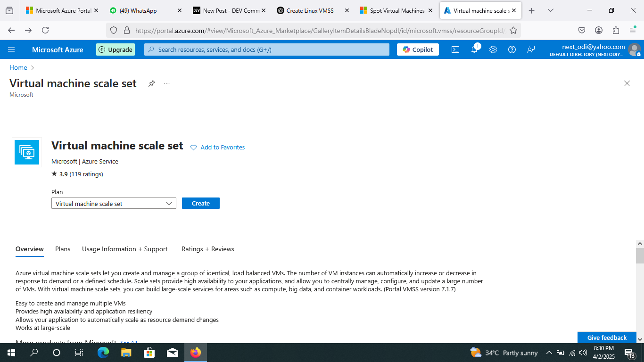Viewport: 644px width, 362px height.
Task: Switch to WhatsApp browser tab
Action: coord(146,10)
